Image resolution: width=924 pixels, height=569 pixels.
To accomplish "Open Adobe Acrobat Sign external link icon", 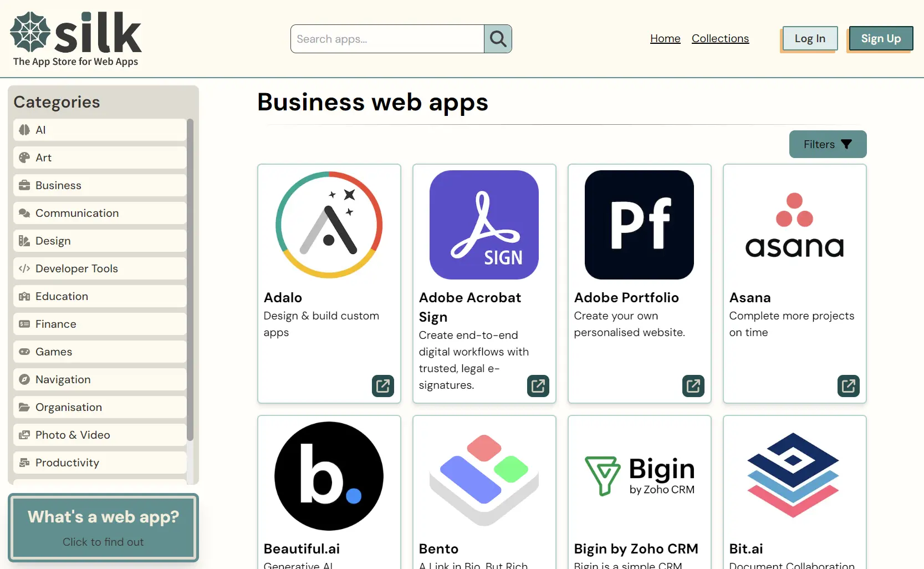I will pyautogui.click(x=538, y=385).
